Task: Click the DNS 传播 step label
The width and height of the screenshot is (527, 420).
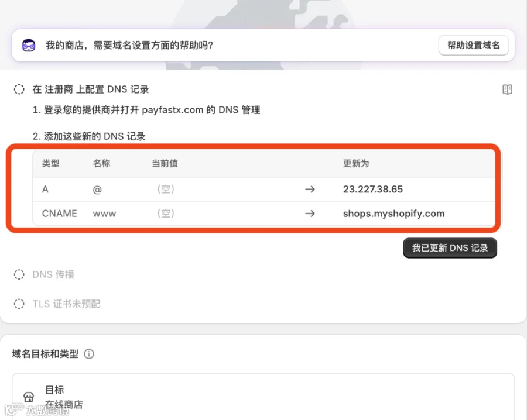Action: pyautogui.click(x=53, y=274)
